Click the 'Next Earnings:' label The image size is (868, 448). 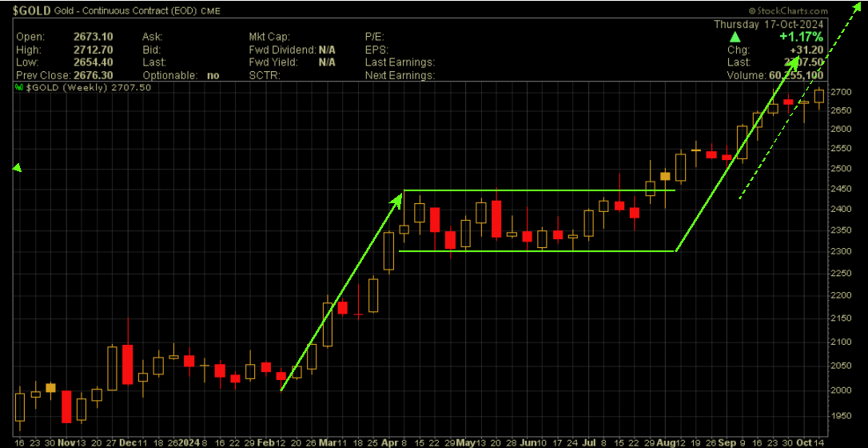click(400, 74)
